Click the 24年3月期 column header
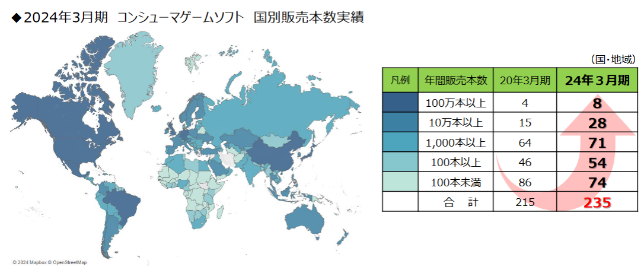644x270 pixels. tap(597, 81)
